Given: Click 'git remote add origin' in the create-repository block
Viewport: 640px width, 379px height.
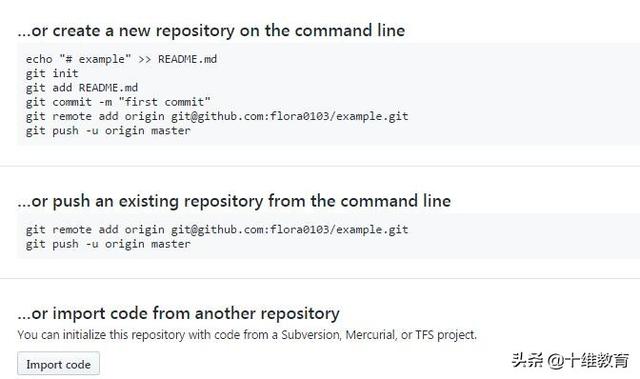Looking at the screenshot, I should coord(95,116).
